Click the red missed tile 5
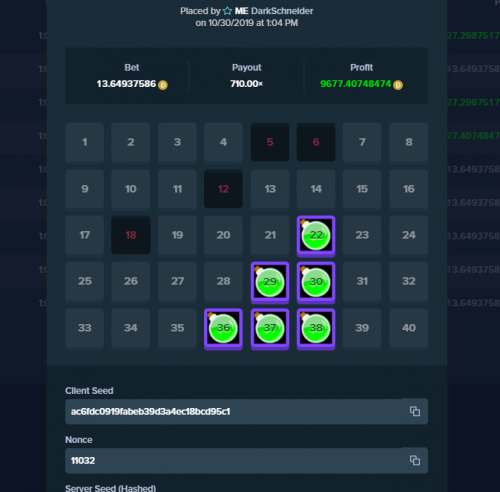 coord(270,142)
